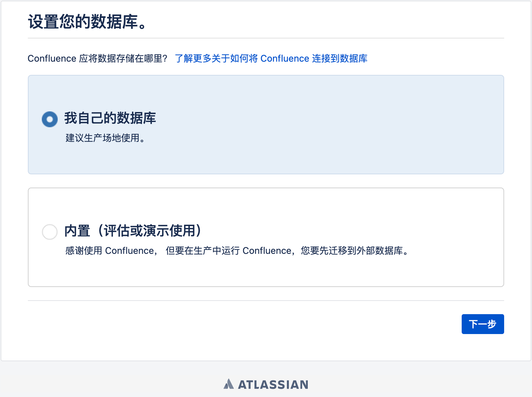Click the Atlassian triangle logo icon
The image size is (532, 397).
229,384
